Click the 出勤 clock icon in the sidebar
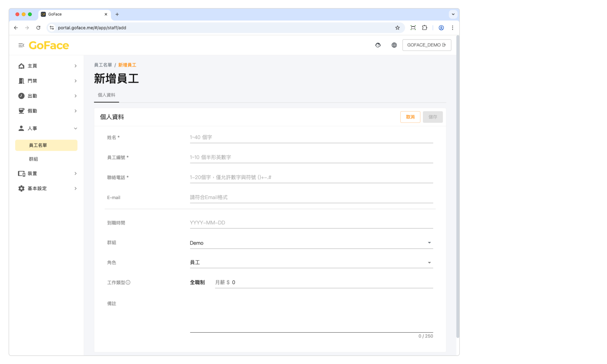The image size is (607, 364). pyautogui.click(x=21, y=96)
